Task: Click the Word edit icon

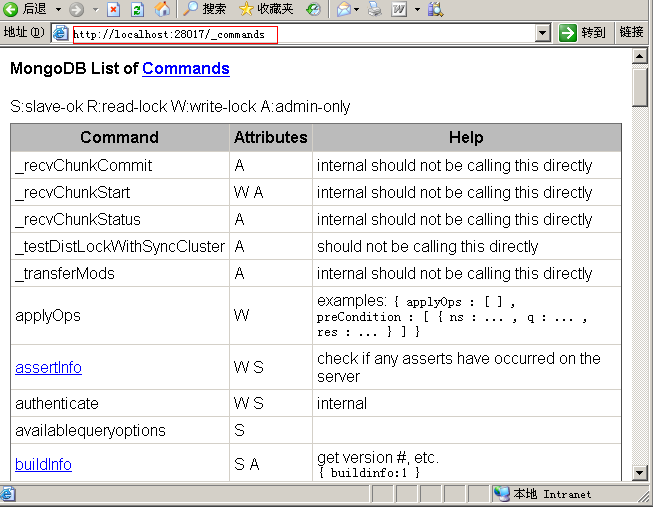Action: [x=399, y=9]
